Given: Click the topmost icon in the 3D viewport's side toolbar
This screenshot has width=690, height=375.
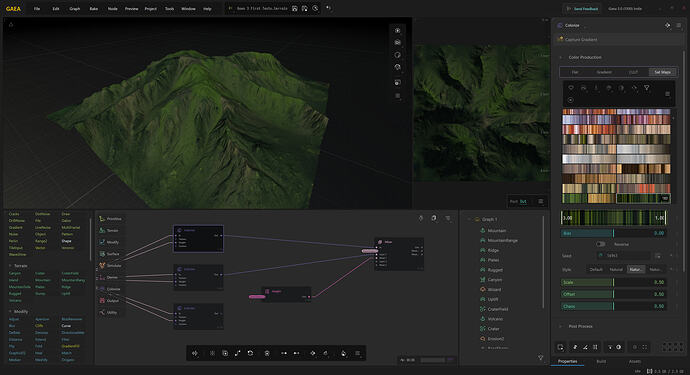Looking at the screenshot, I should 397,30.
